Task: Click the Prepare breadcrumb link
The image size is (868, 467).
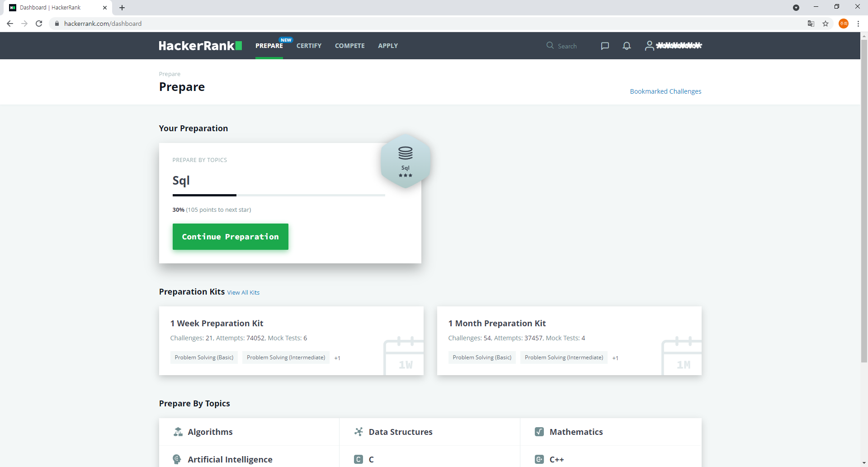Action: point(170,74)
